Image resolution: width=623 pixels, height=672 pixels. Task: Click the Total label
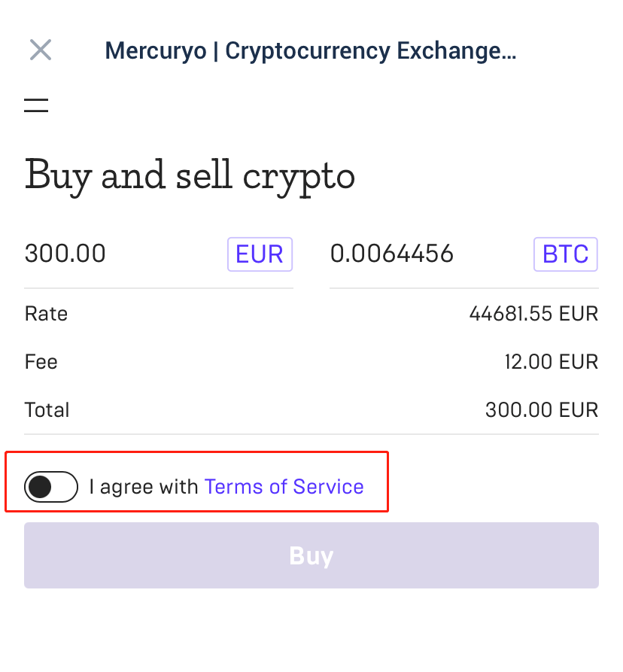pyautogui.click(x=47, y=410)
